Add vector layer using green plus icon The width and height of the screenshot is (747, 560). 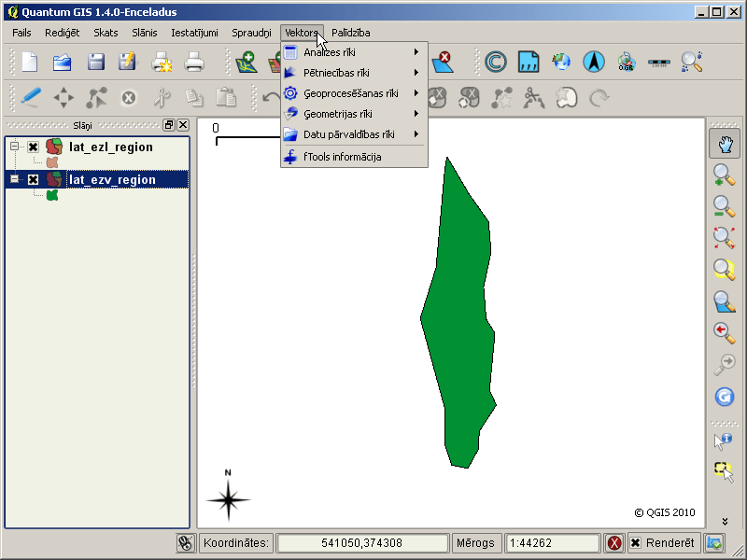(x=247, y=62)
